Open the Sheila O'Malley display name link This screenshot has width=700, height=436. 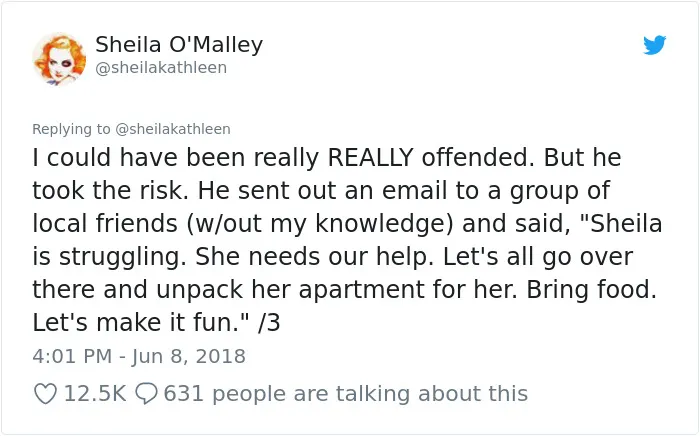(179, 45)
